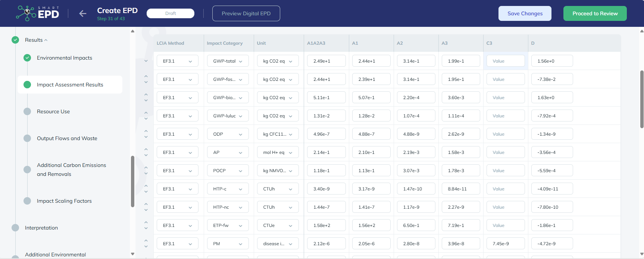Viewport: 644px width, 259px height.
Task: Click the back arrow beside Create EPD
Action: click(x=82, y=14)
